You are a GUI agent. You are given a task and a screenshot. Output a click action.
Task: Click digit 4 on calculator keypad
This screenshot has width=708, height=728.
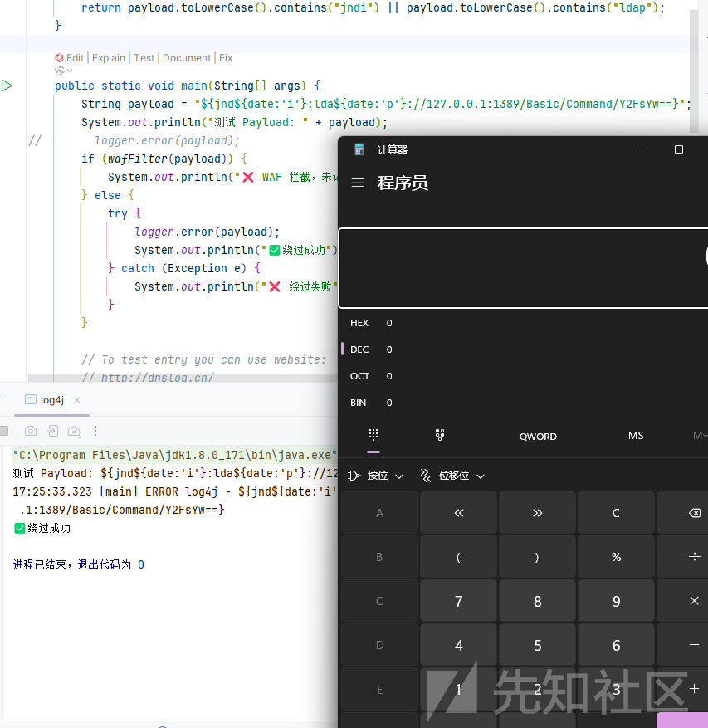459,645
